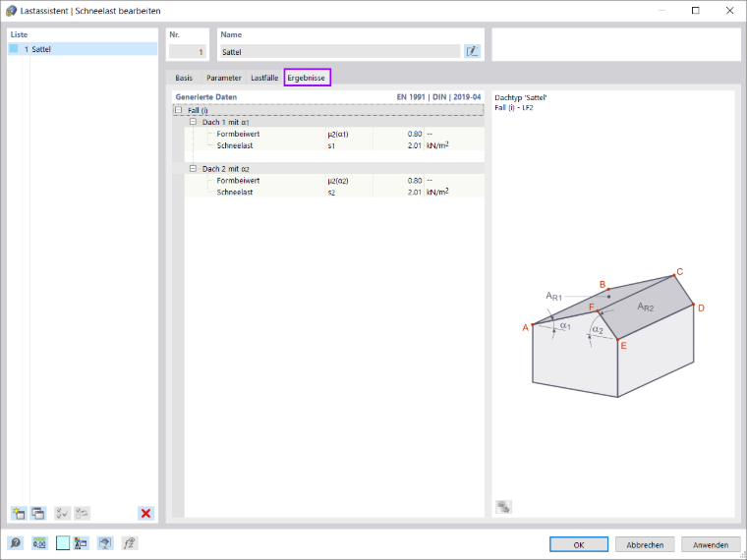Select Schneelast row under Dach 1
Screen dimensions: 747x560
(x=334, y=145)
